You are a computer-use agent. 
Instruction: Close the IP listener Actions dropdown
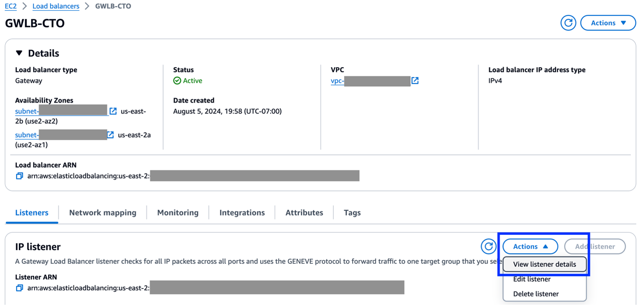click(x=531, y=247)
